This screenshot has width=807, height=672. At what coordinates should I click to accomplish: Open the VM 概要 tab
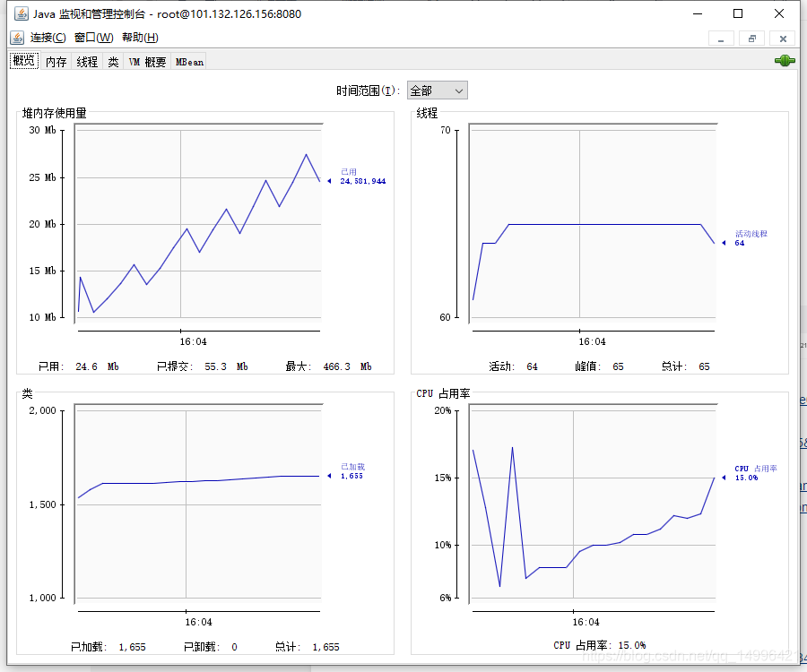tap(147, 62)
